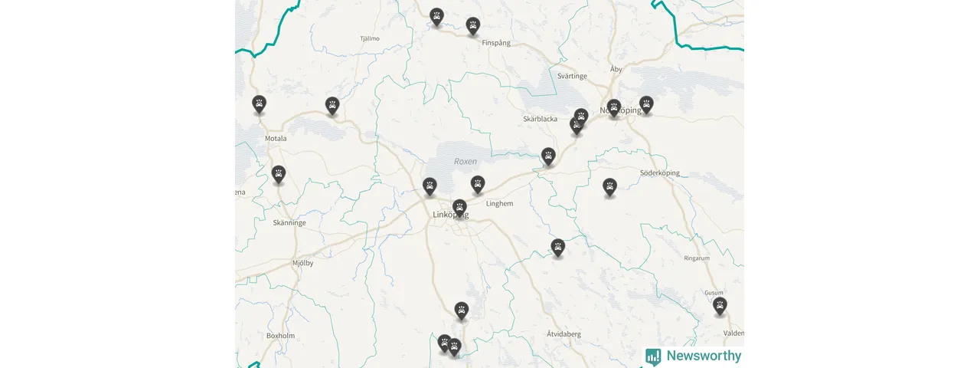Viewport: 980px width, 368px height.
Task: Click the car marker near Finspång
Action: pyautogui.click(x=473, y=26)
